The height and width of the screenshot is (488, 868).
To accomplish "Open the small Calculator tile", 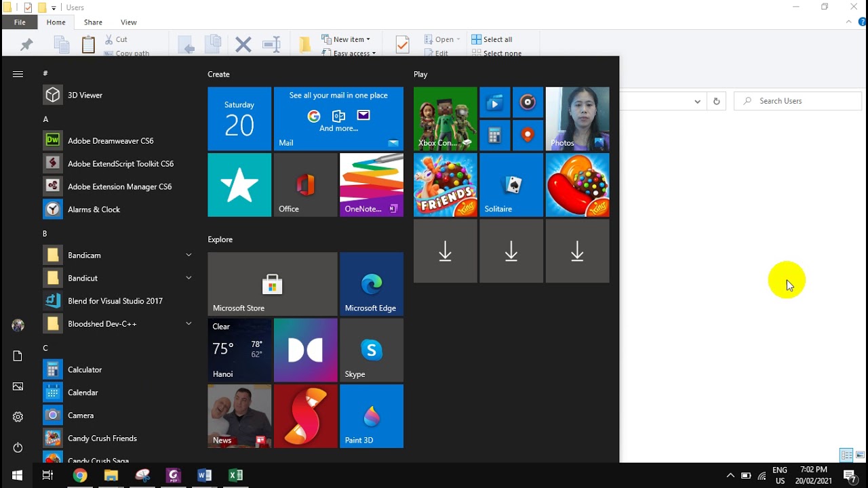I will pos(494,135).
